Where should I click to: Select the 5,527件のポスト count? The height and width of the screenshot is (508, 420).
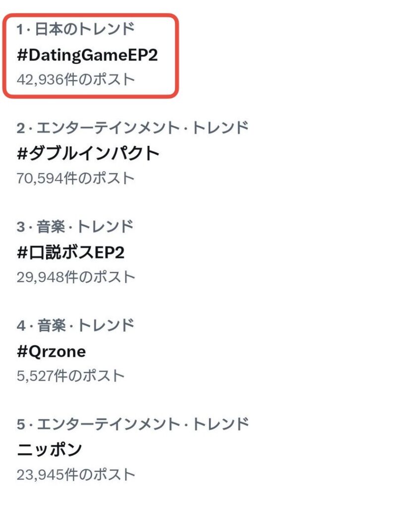(x=70, y=376)
